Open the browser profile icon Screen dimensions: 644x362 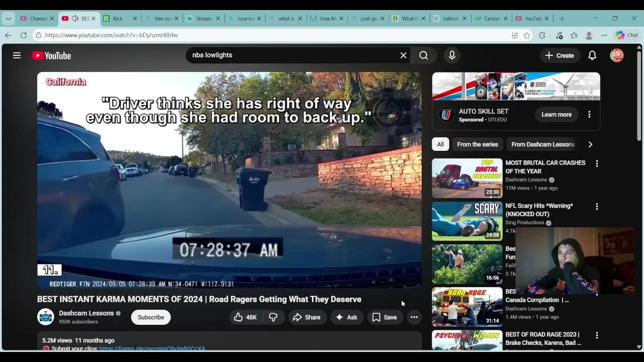tap(589, 36)
